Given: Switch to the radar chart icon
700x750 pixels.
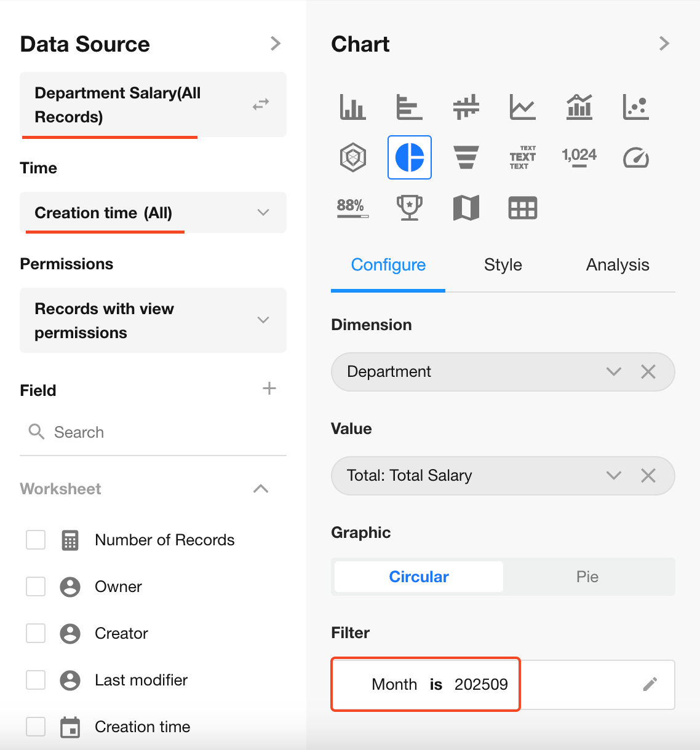Looking at the screenshot, I should point(352,157).
